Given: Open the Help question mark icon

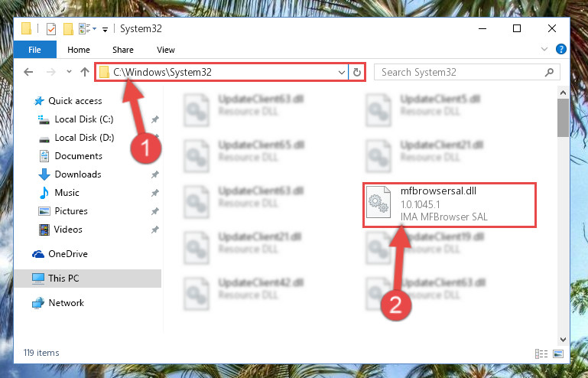Looking at the screenshot, I should [x=561, y=49].
